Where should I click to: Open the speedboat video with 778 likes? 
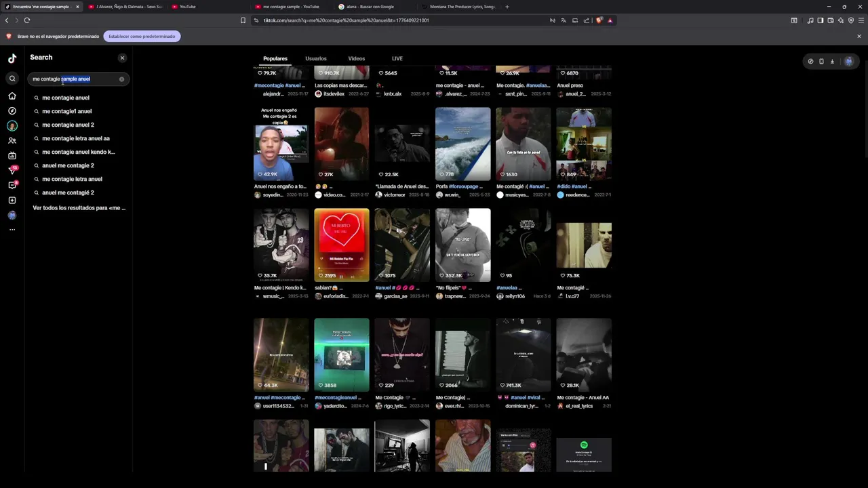pyautogui.click(x=462, y=144)
